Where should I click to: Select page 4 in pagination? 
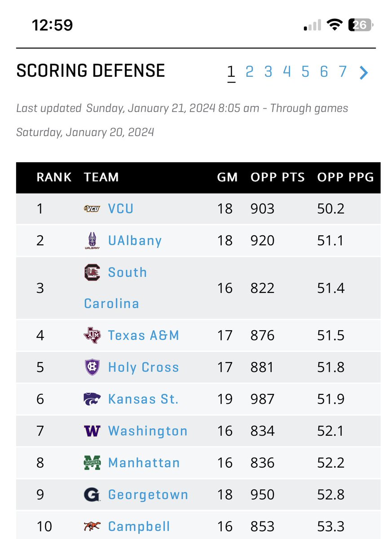[287, 71]
